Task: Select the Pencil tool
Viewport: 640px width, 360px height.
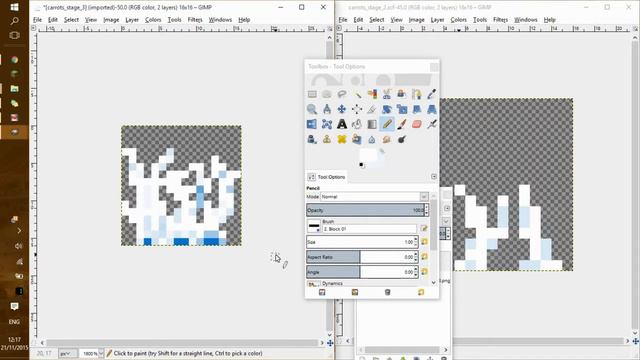Action: [387, 124]
